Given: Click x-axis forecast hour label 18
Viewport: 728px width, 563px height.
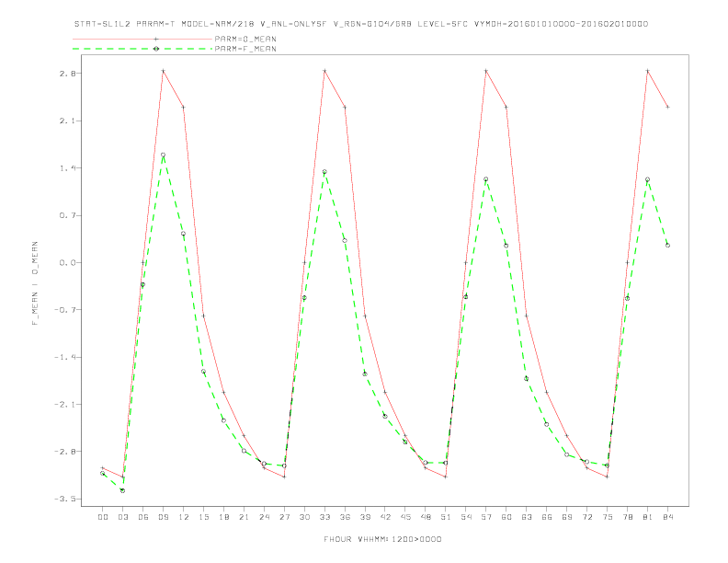Looking at the screenshot, I should pyautogui.click(x=223, y=517).
